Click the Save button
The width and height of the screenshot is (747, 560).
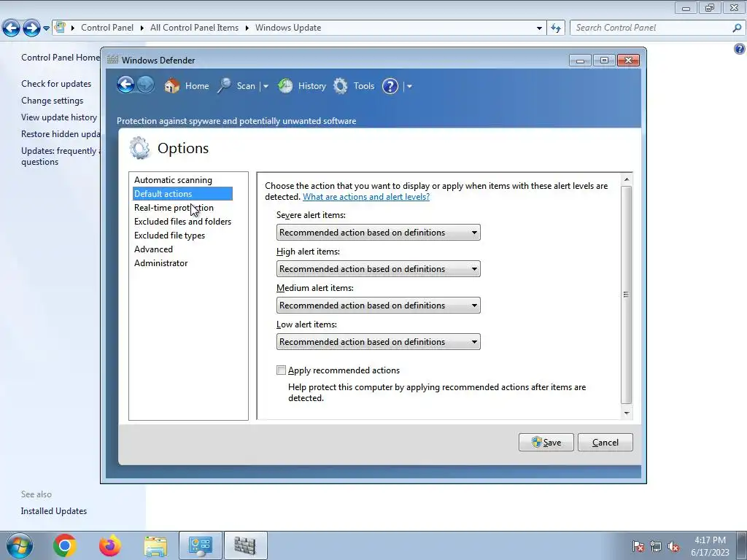pyautogui.click(x=546, y=443)
